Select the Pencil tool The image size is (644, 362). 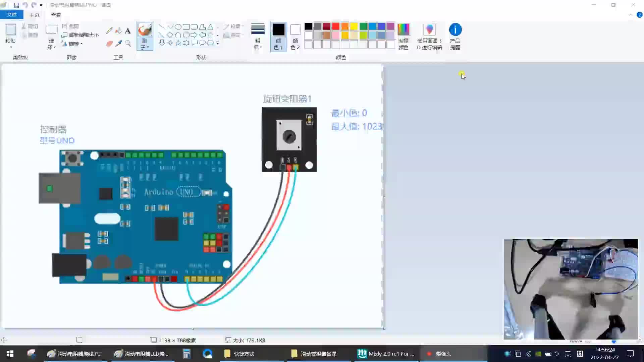pyautogui.click(x=109, y=31)
